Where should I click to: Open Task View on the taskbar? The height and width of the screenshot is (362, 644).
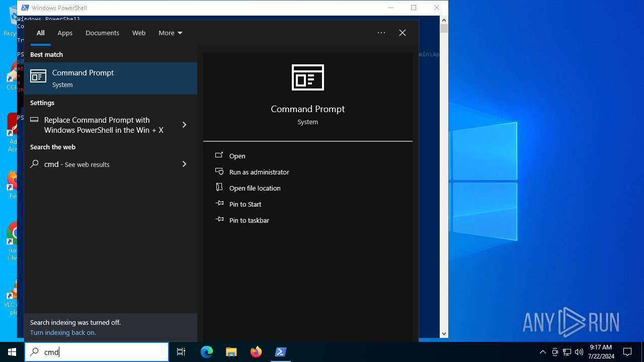[x=181, y=352]
